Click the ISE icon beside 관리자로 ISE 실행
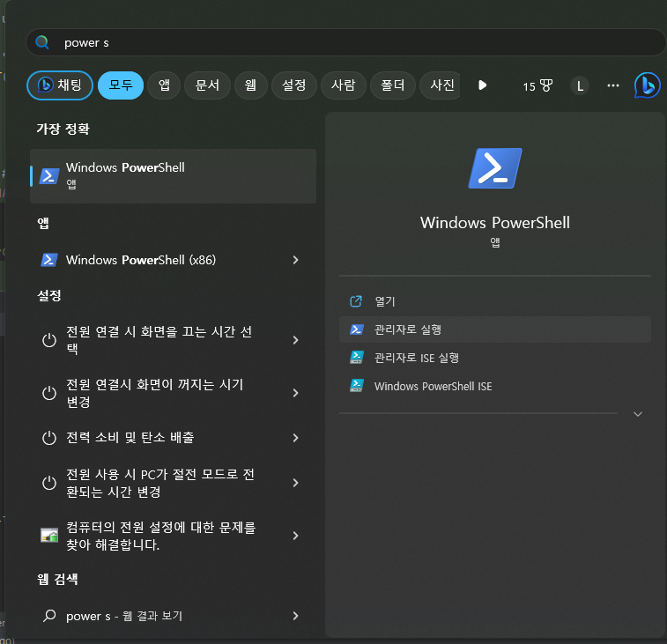 click(357, 358)
